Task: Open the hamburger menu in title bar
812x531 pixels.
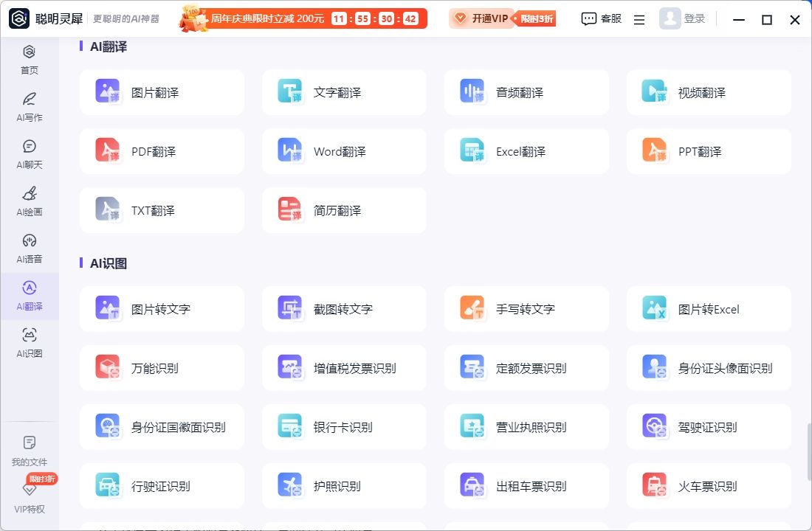Action: pyautogui.click(x=639, y=20)
